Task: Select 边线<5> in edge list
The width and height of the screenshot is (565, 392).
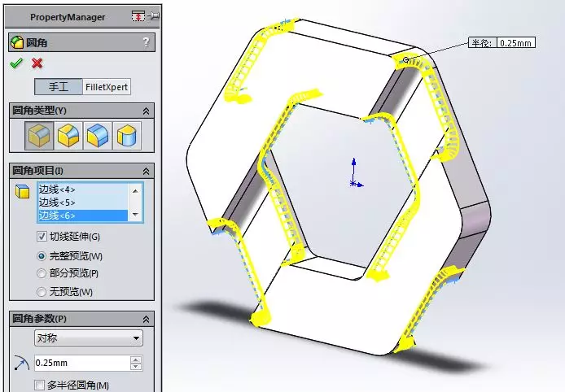Action: pos(82,203)
